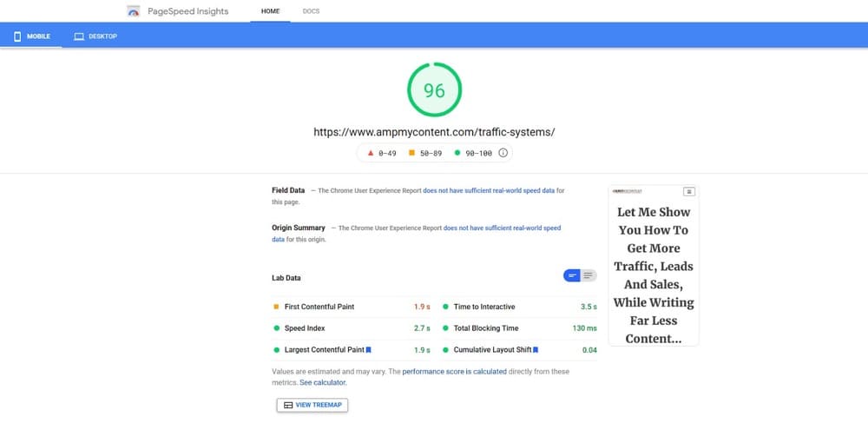Open the 'See calculator' link
Viewport: 868px width, 430px height.
(323, 382)
